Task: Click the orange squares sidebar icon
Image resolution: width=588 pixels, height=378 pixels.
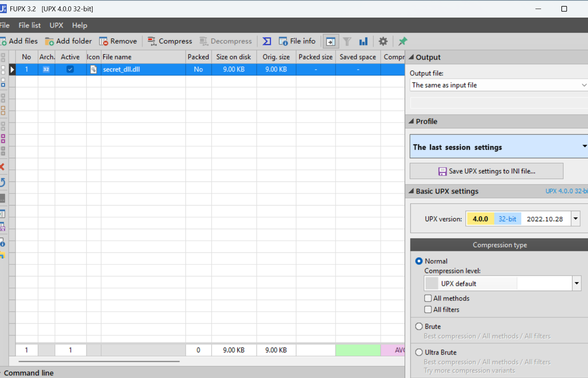Action: click(3, 110)
